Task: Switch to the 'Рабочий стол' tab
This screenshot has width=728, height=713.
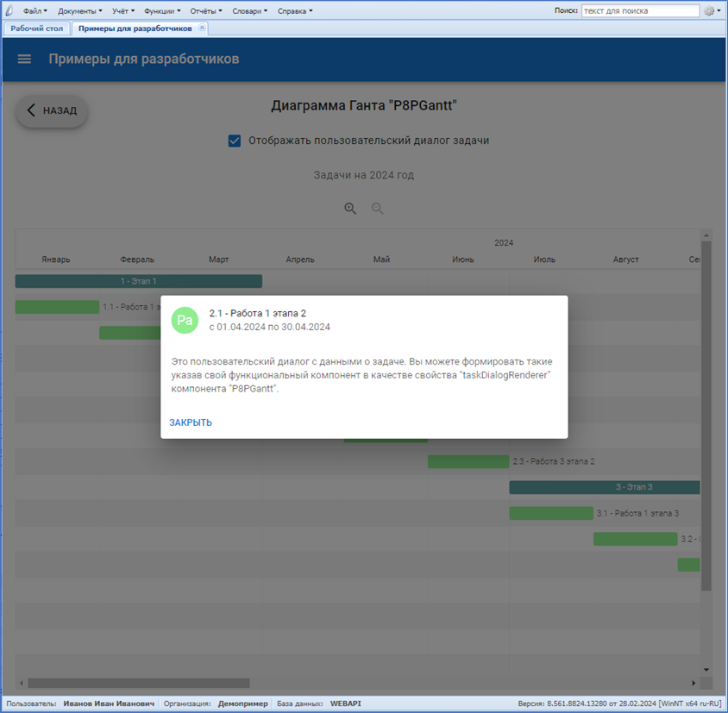Action: 37,28
